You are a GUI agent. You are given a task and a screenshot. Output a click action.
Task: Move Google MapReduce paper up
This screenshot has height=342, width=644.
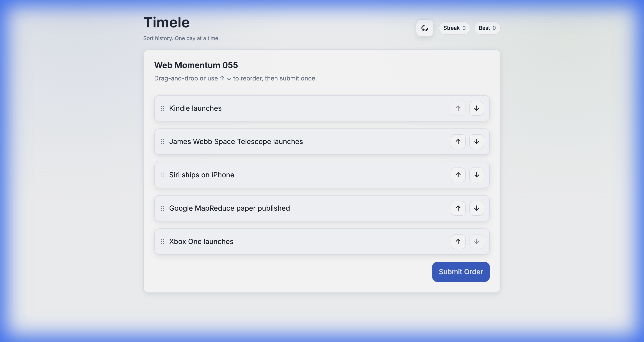coord(458,208)
